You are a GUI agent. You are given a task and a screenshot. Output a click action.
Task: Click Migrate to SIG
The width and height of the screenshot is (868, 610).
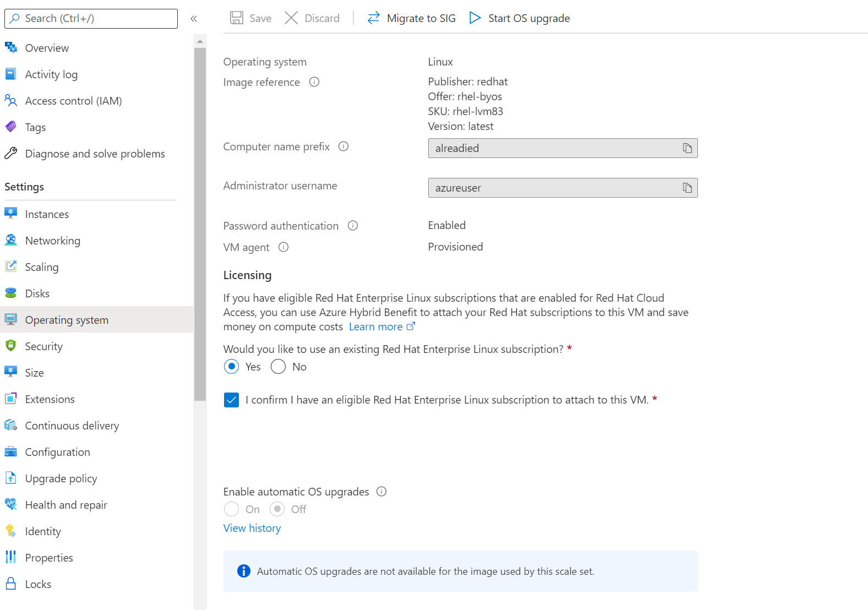click(411, 18)
